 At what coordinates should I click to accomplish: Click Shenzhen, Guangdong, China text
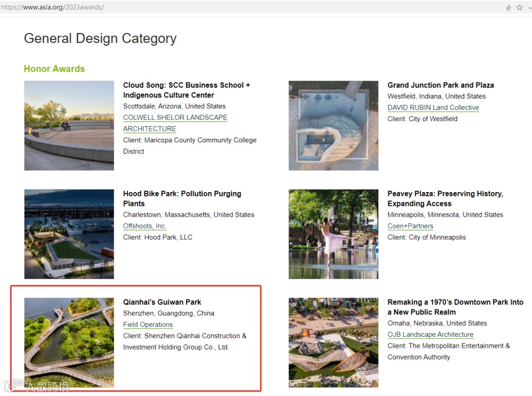pos(168,313)
